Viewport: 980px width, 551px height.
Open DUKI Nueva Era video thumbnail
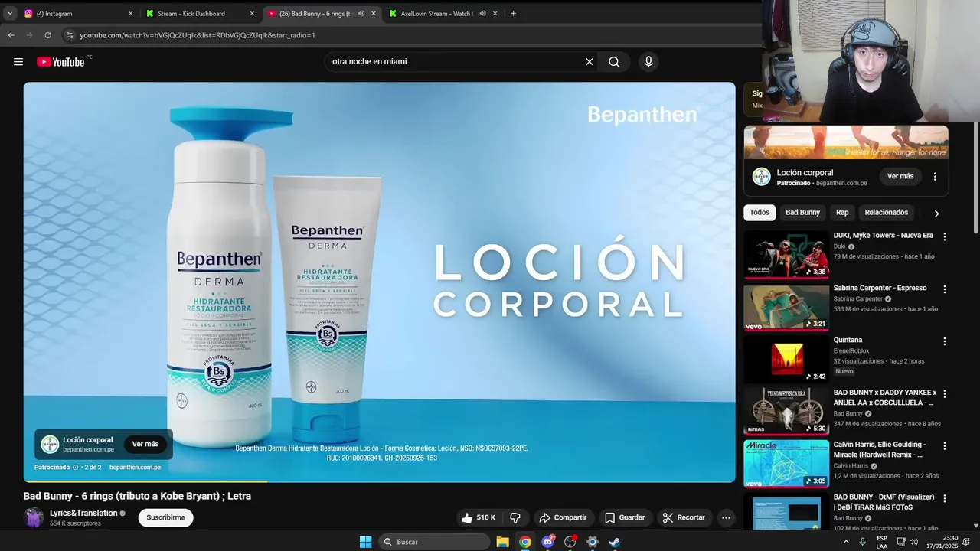786,256
